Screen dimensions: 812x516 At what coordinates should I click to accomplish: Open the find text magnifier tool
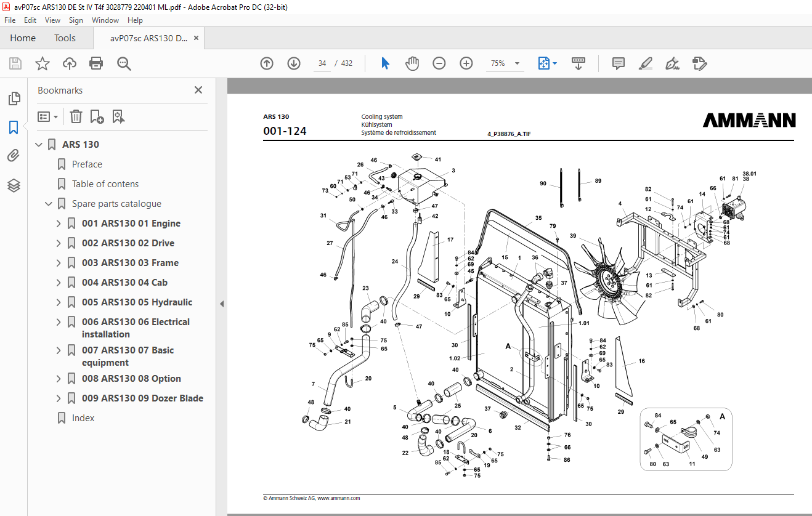[x=124, y=63]
